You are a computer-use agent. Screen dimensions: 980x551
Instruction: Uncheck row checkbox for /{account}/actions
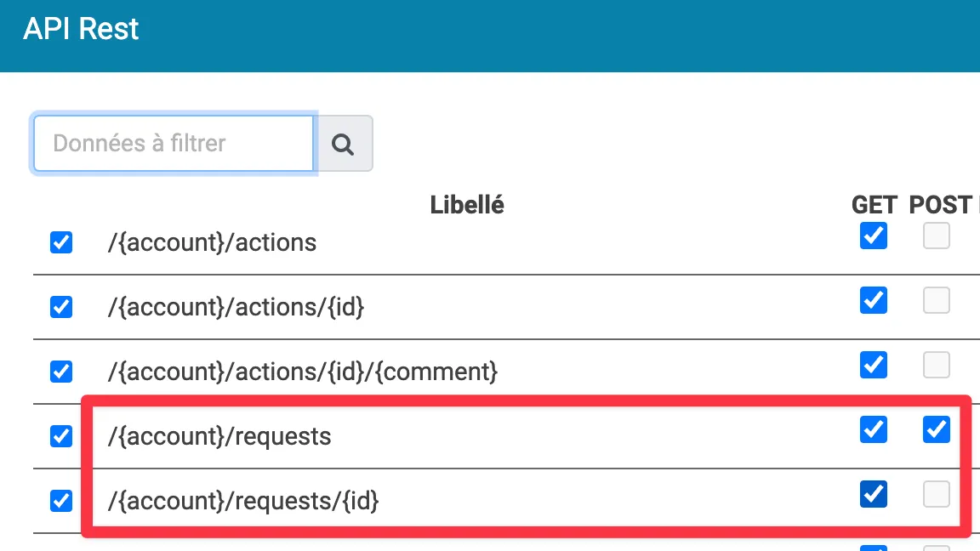[61, 242]
